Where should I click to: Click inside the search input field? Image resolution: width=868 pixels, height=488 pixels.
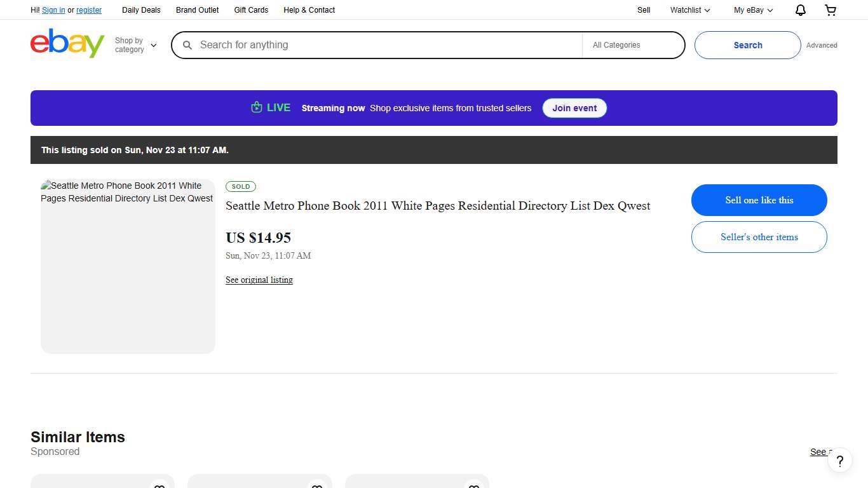click(381, 45)
